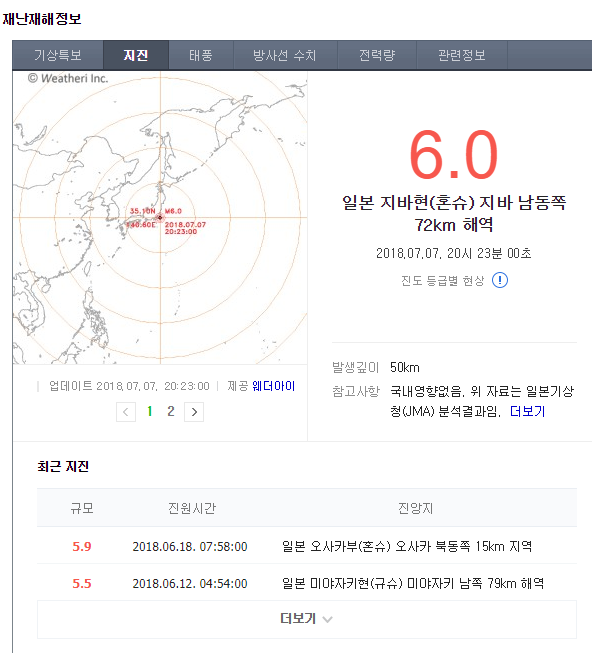
Task: Click the 5.5 magnitude value
Action: point(82,583)
